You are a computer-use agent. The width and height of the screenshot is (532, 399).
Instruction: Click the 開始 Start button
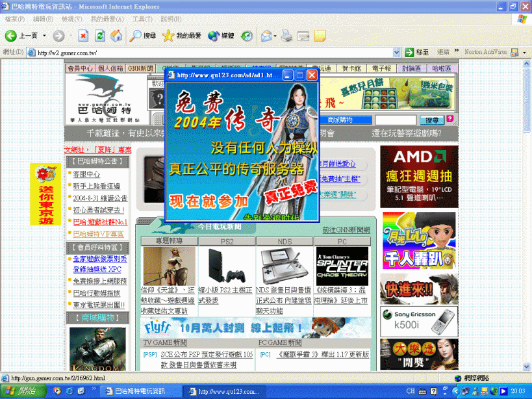22,392
